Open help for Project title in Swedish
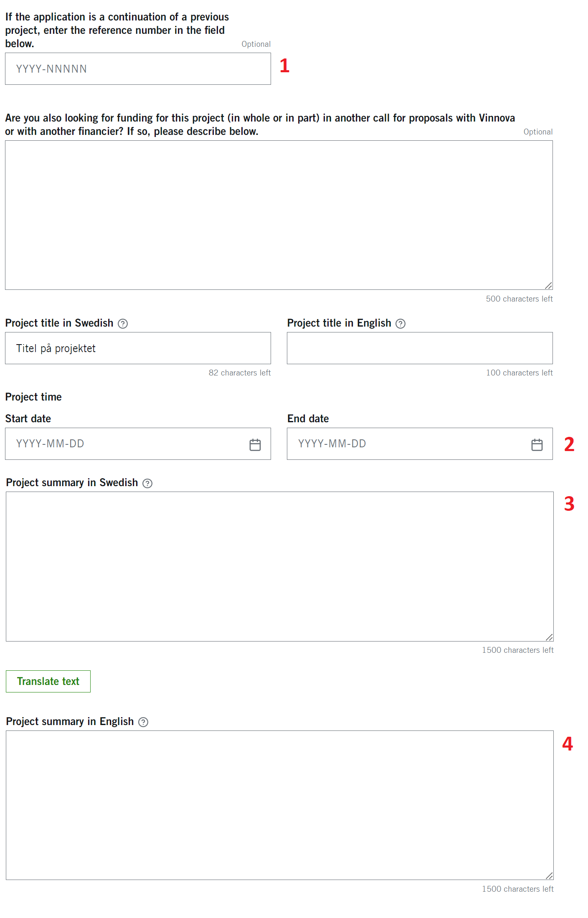 click(x=123, y=323)
